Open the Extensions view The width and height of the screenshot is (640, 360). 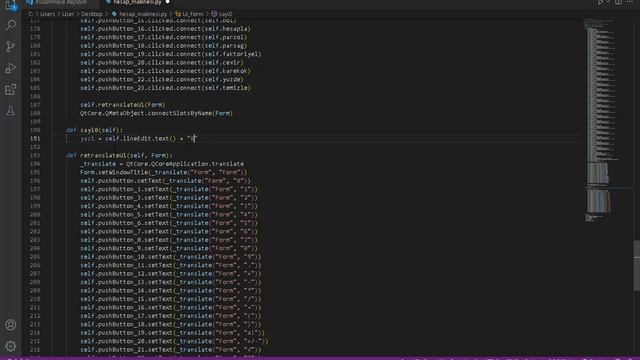[x=11, y=89]
